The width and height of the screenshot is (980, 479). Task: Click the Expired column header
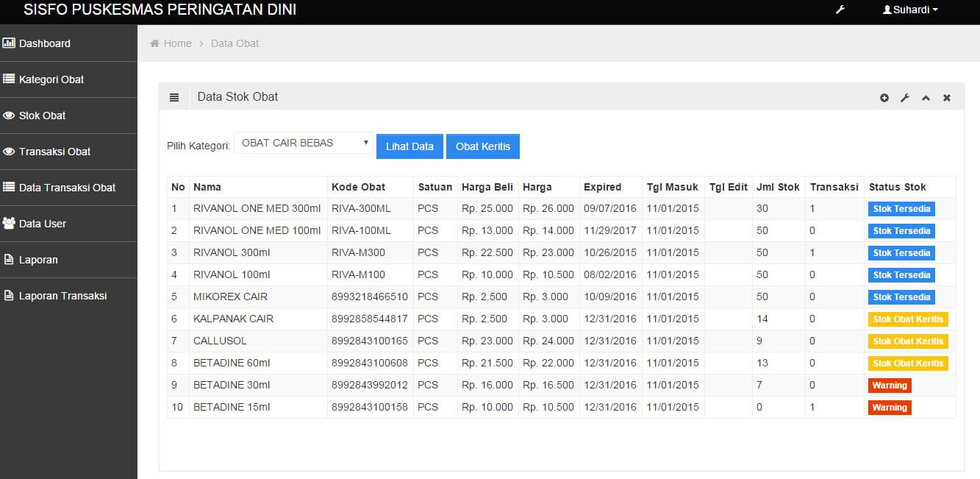tap(603, 187)
